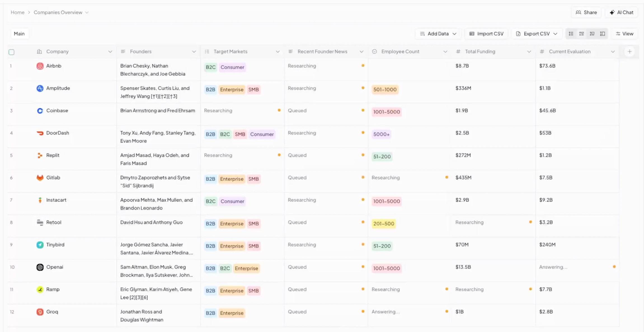This screenshot has width=644, height=332.
Task: Click the Current Evaluation hash icon
Action: pos(542,52)
